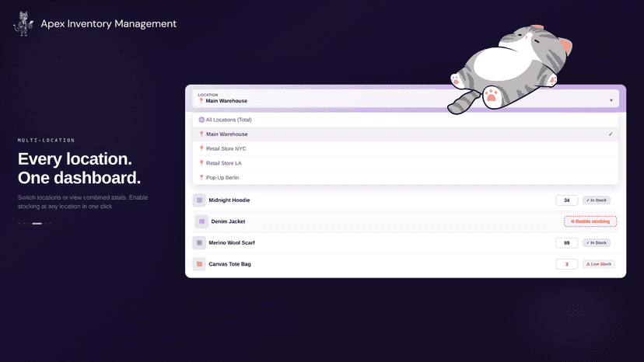Click the Midnight Hoodie quantity field
The image size is (644, 362).
pyautogui.click(x=567, y=200)
